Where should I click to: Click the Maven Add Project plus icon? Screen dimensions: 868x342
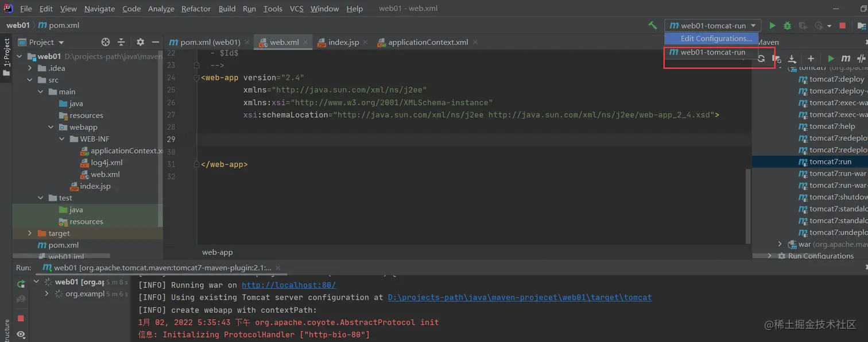(811, 59)
